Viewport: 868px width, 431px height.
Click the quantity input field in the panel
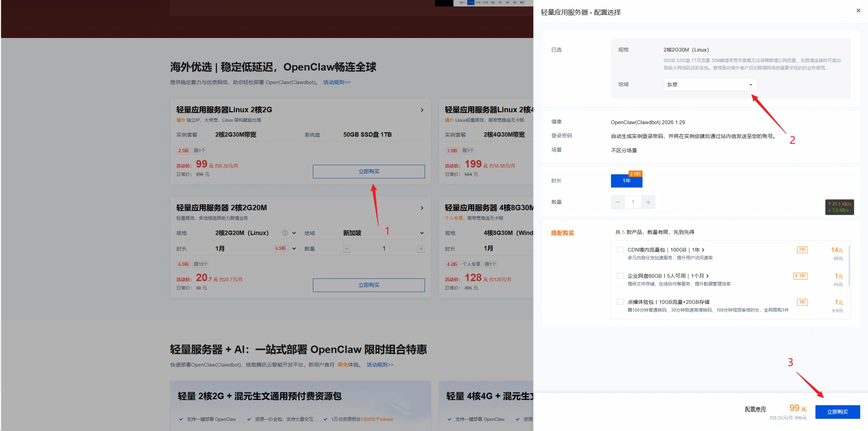633,202
